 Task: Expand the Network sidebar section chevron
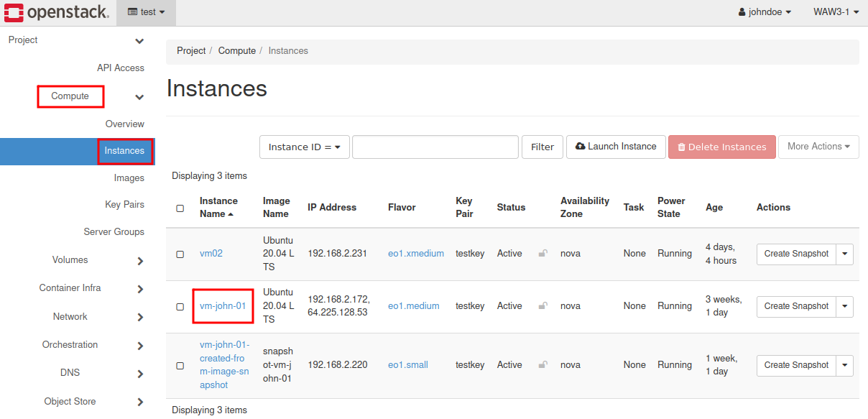140,318
